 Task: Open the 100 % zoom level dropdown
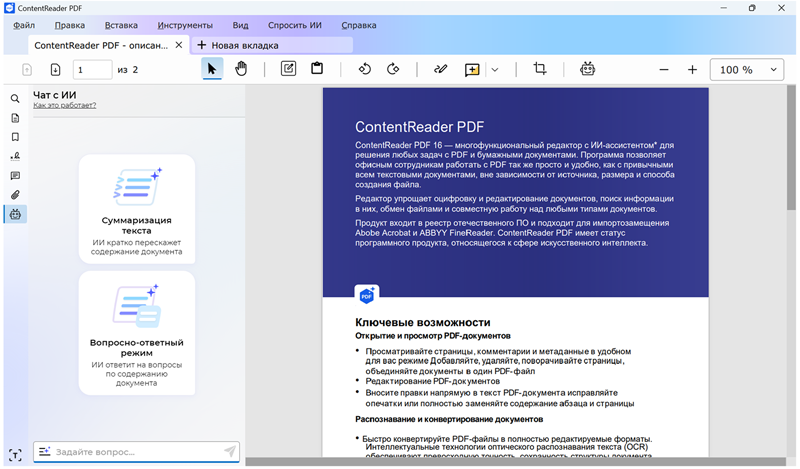click(x=747, y=70)
